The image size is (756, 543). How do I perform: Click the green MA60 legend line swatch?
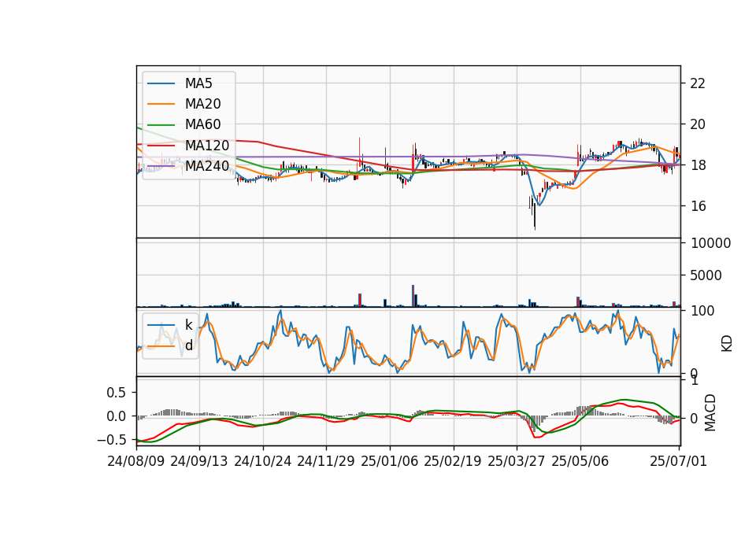pos(161,125)
